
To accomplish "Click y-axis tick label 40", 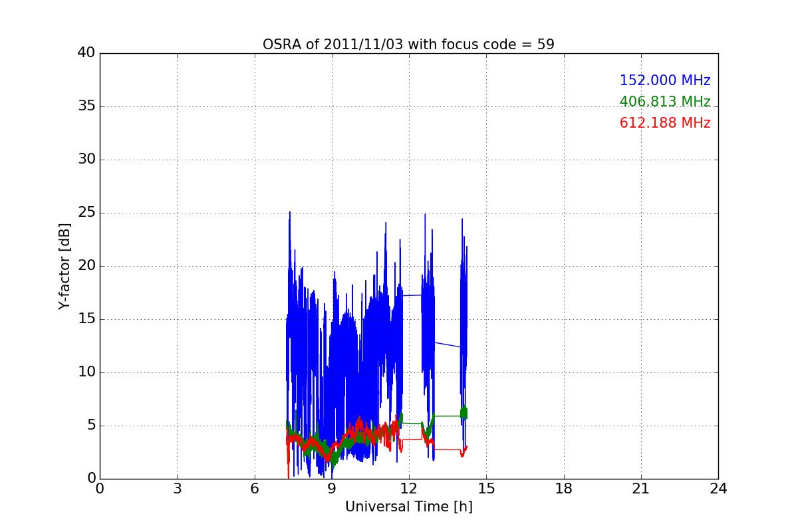I will tap(86, 53).
